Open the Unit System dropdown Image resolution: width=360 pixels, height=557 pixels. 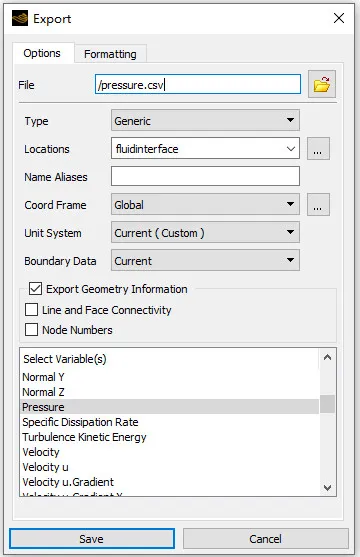[x=205, y=233]
